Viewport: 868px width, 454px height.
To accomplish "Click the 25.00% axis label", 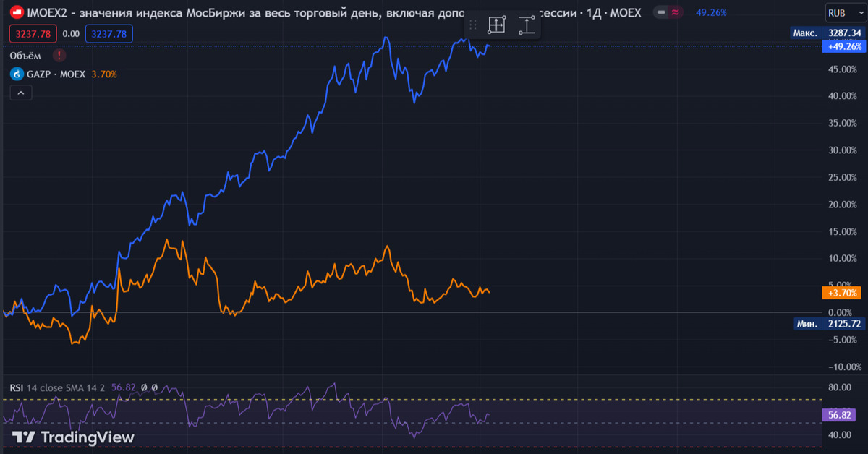I will [x=842, y=177].
